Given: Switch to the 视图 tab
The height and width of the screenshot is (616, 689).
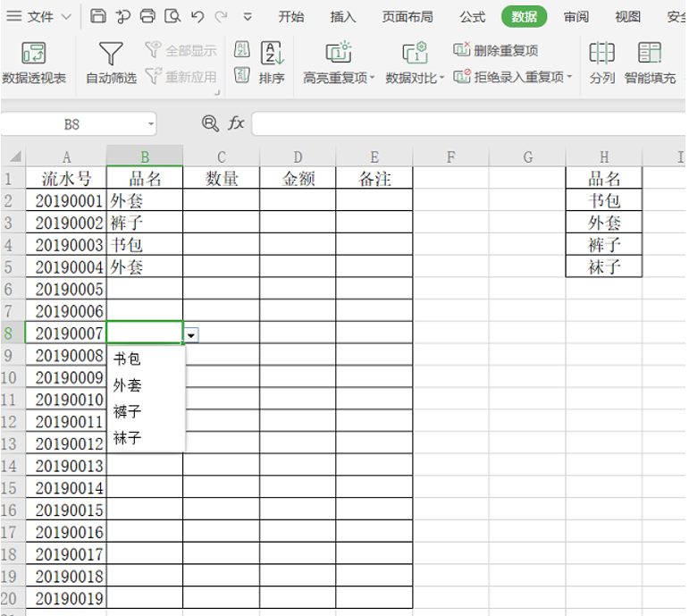Looking at the screenshot, I should tap(627, 17).
